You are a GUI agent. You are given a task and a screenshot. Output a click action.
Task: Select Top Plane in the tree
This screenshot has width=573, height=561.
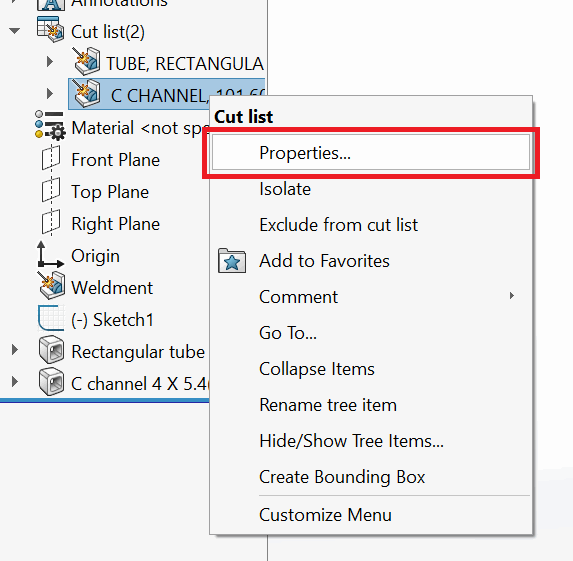coord(110,192)
